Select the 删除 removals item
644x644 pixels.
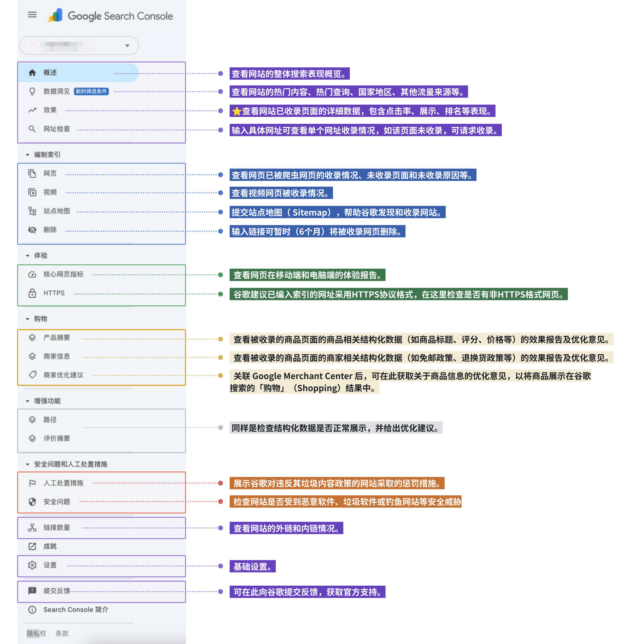coord(50,230)
